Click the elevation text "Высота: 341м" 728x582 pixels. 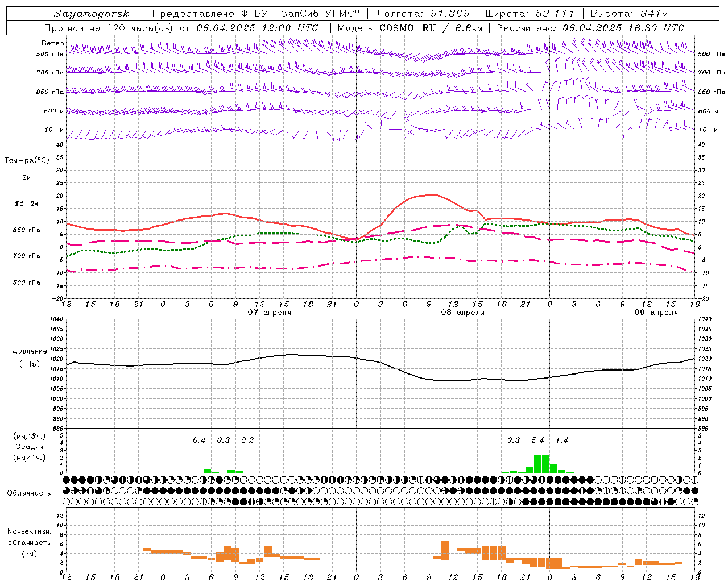[629, 14]
